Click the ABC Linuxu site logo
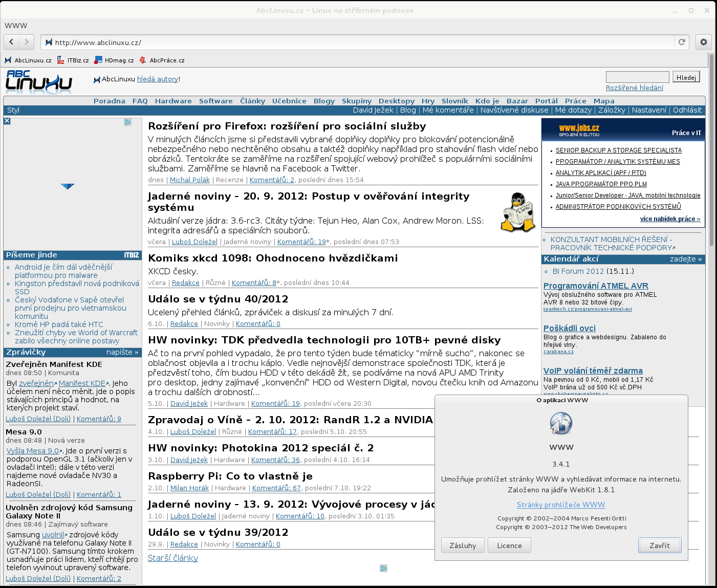717x588 pixels. [39, 82]
